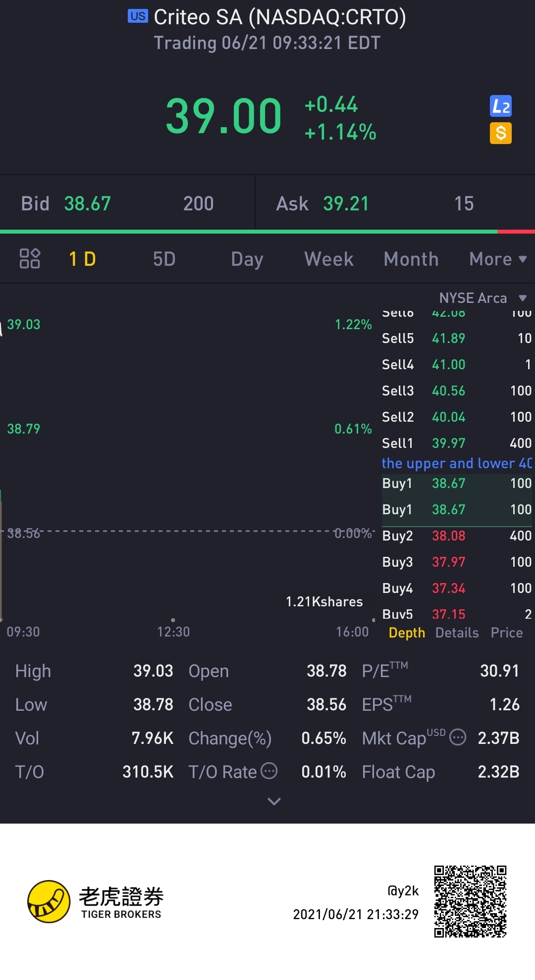
Task: Select the Sell5 row at 41.89
Action: [457, 339]
